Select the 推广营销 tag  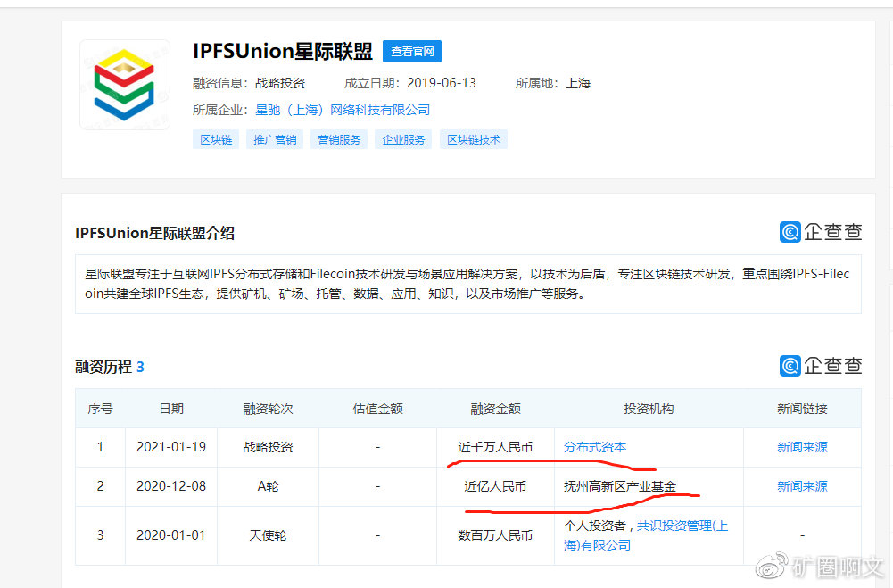[x=275, y=139]
